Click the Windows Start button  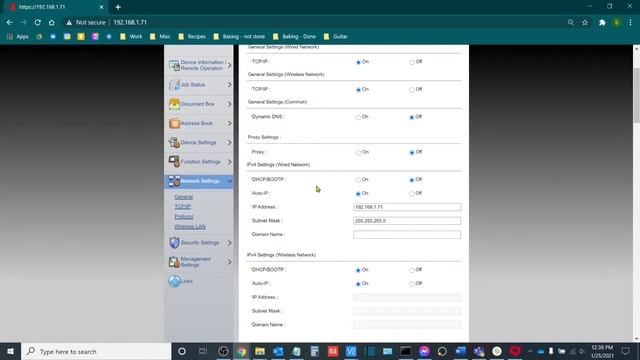click(x=11, y=351)
